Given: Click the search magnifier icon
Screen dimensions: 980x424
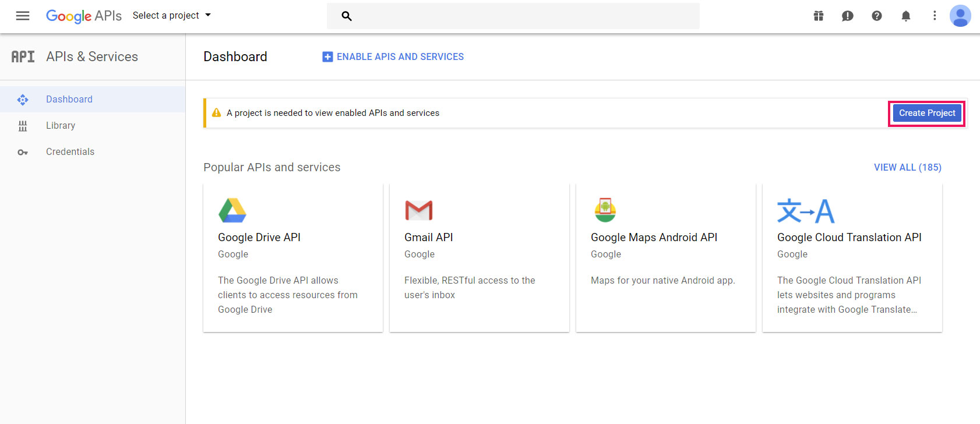Looking at the screenshot, I should (x=347, y=16).
